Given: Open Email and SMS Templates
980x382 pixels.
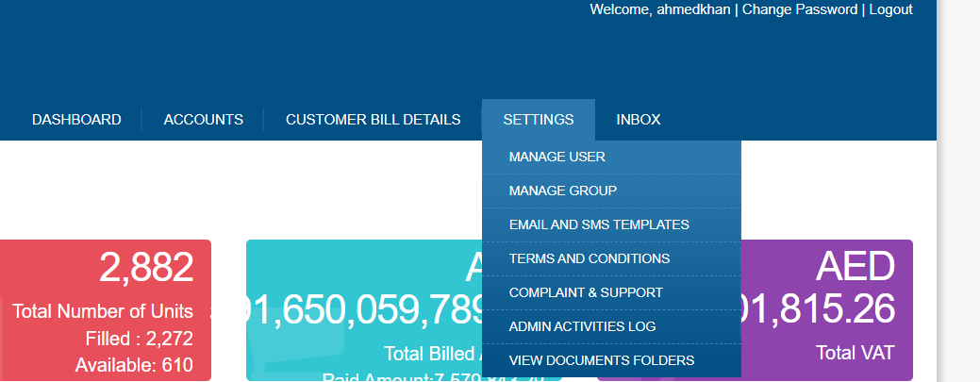Looking at the screenshot, I should point(598,224).
